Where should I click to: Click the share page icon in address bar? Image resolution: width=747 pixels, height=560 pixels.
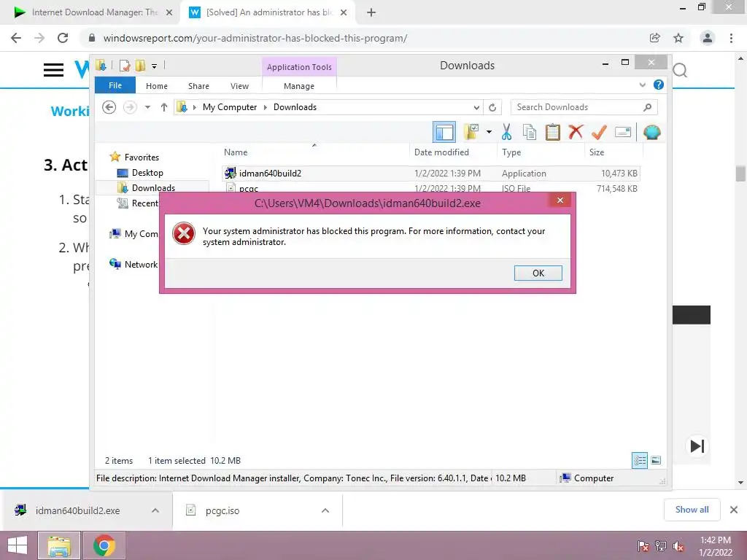[x=654, y=38]
